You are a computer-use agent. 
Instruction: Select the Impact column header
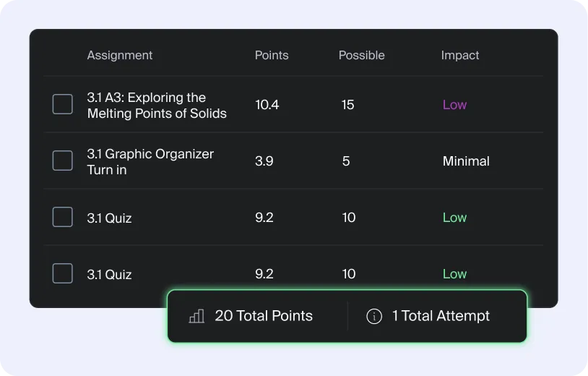click(x=459, y=55)
